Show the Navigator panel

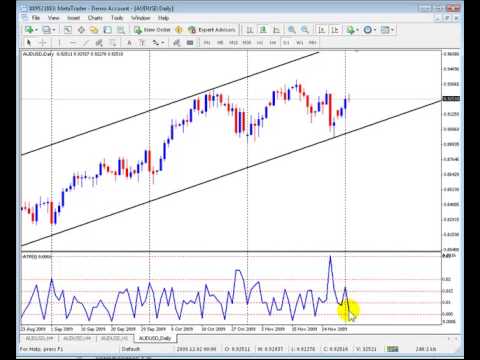pos(94,30)
